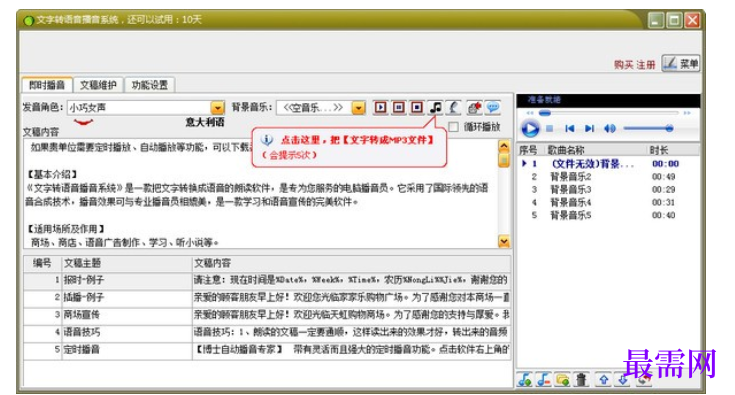This screenshot has height=395, width=735.
Task: Open the 发音角色 voice dropdown arrow
Action: 218,108
